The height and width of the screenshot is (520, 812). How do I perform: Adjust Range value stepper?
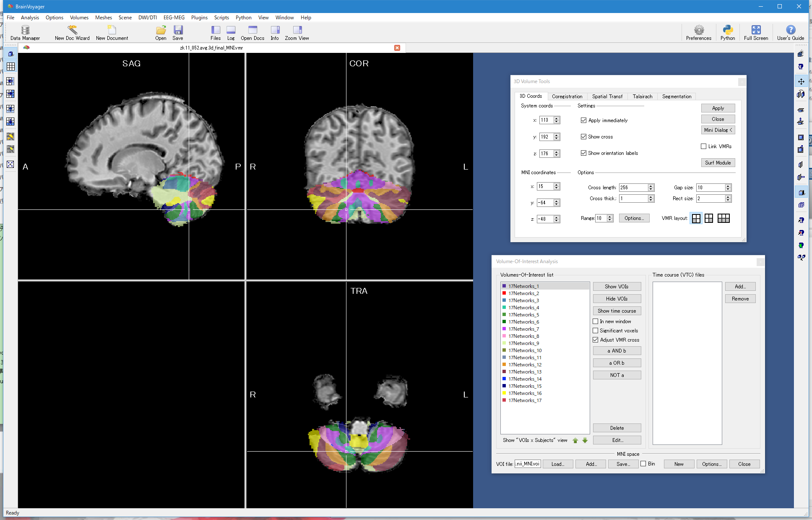click(x=610, y=218)
